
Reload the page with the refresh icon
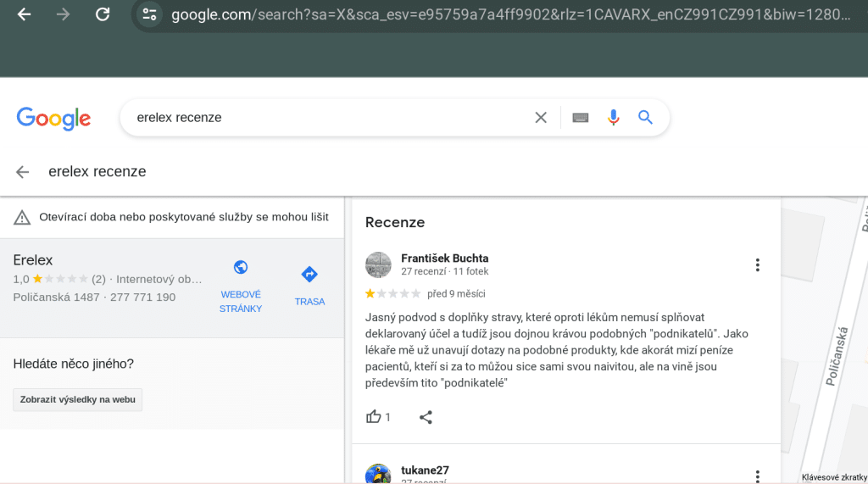103,14
